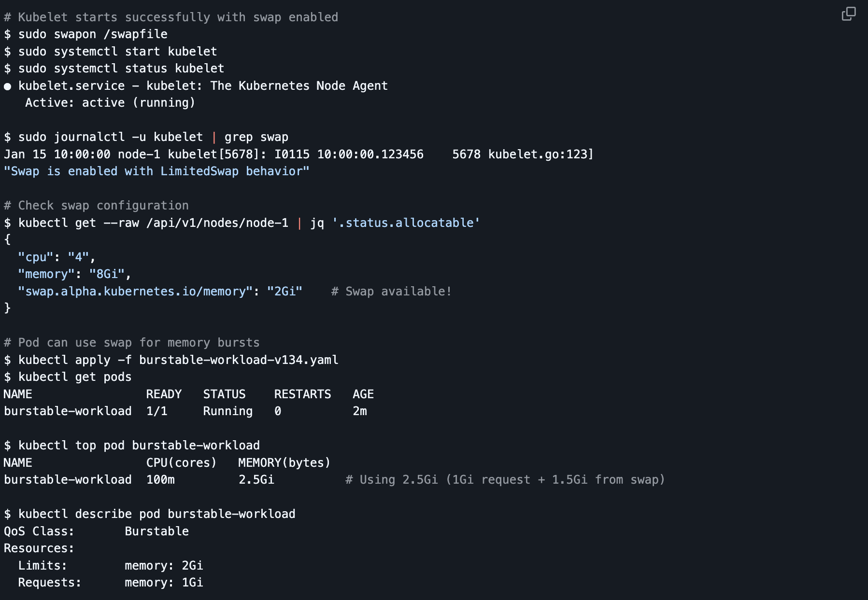The height and width of the screenshot is (600, 868).
Task: Click the 'kubectl get pods' command
Action: point(74,377)
